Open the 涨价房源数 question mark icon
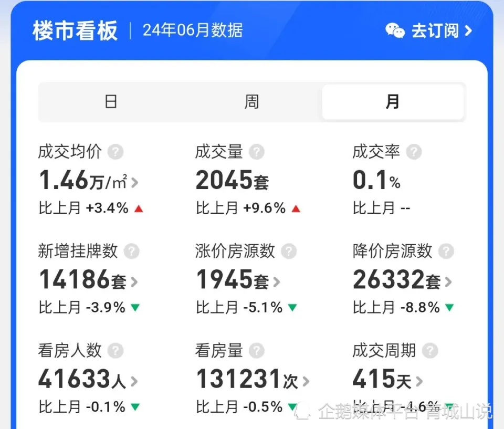The image size is (504, 429). (289, 252)
